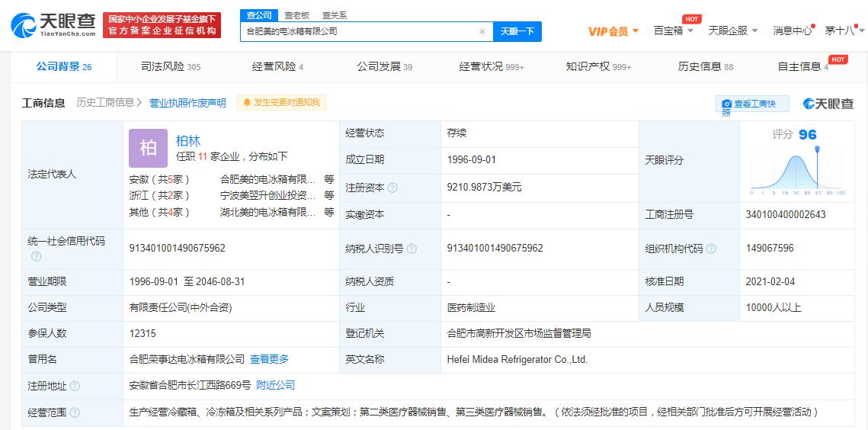Image resolution: width=868 pixels, height=430 pixels.
Task: Click 湖北美的电冰箱有限... company entry
Action: [268, 212]
